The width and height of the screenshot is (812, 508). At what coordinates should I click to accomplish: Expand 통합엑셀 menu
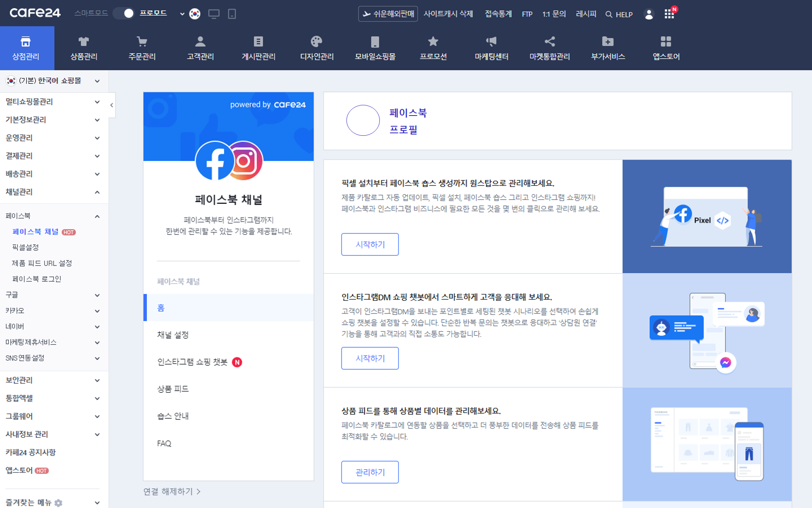point(54,398)
